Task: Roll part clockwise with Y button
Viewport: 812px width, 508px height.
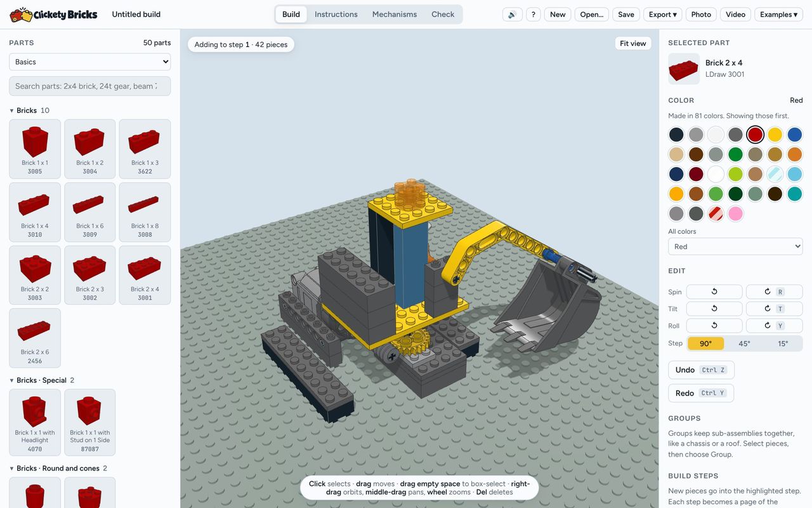Action: click(x=774, y=326)
